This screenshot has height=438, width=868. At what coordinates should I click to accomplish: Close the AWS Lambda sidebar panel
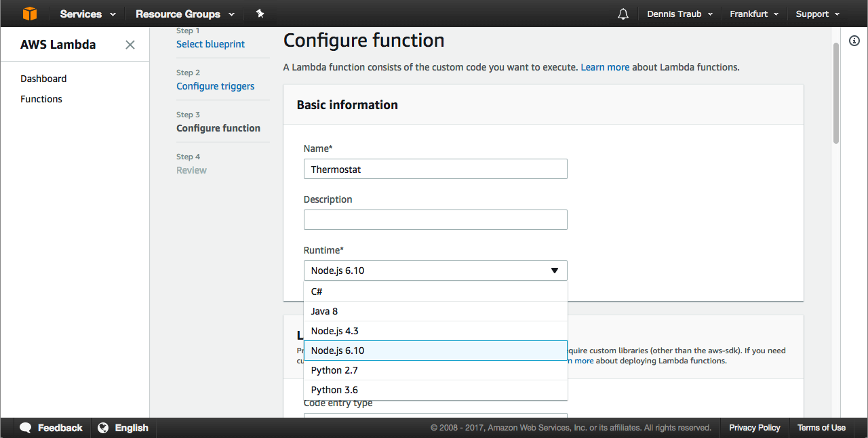(x=130, y=45)
